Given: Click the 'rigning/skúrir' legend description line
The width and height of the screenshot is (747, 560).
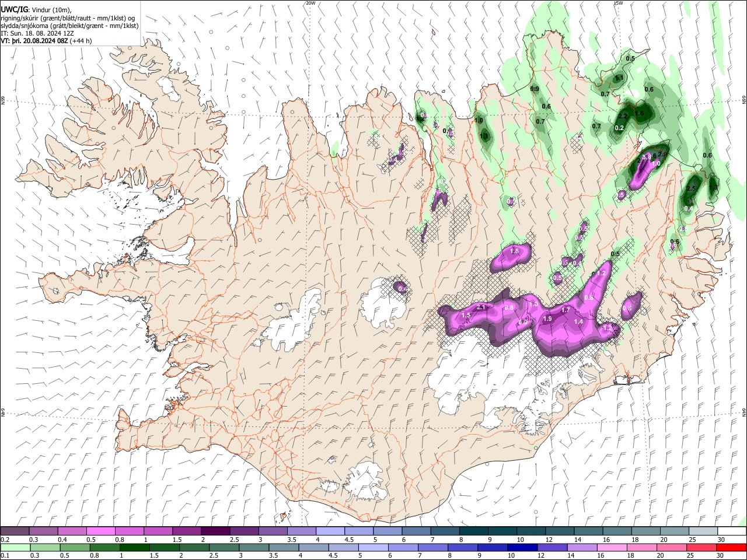Looking at the screenshot, I should pos(68,18).
